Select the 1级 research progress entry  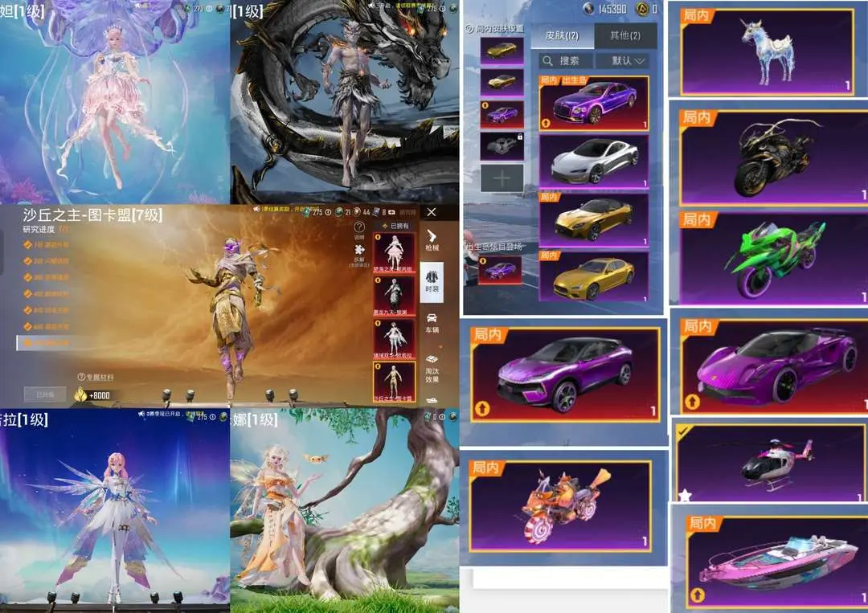[x=47, y=244]
